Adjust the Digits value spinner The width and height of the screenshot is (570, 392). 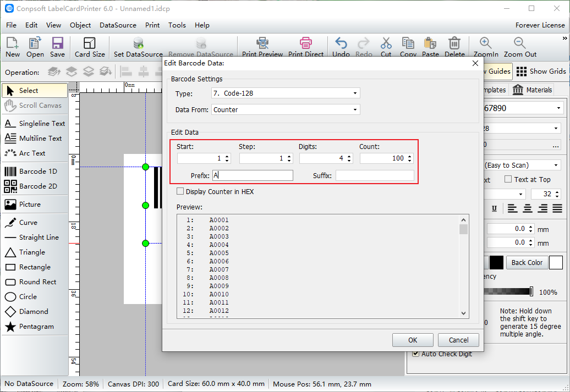(349, 158)
